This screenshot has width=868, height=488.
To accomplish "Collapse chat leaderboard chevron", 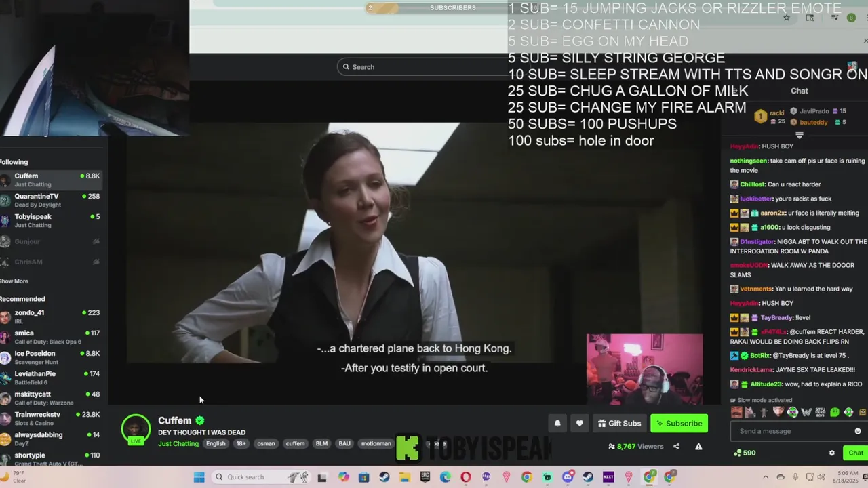I will click(x=800, y=136).
